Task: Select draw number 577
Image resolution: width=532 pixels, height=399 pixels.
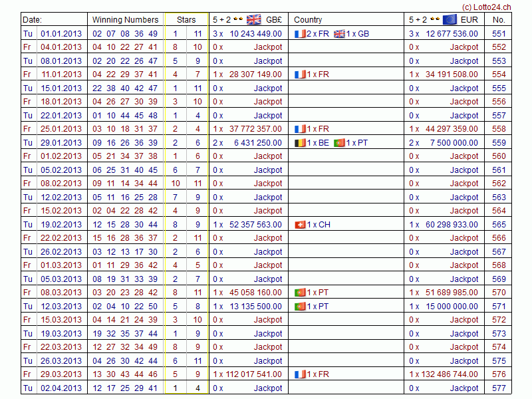Action: point(499,388)
